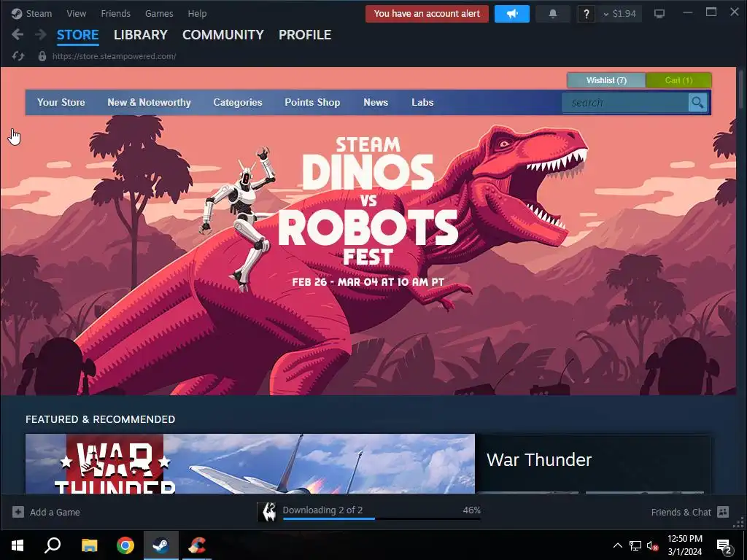
Task: Open CCleaner from the taskbar
Action: [x=197, y=545]
